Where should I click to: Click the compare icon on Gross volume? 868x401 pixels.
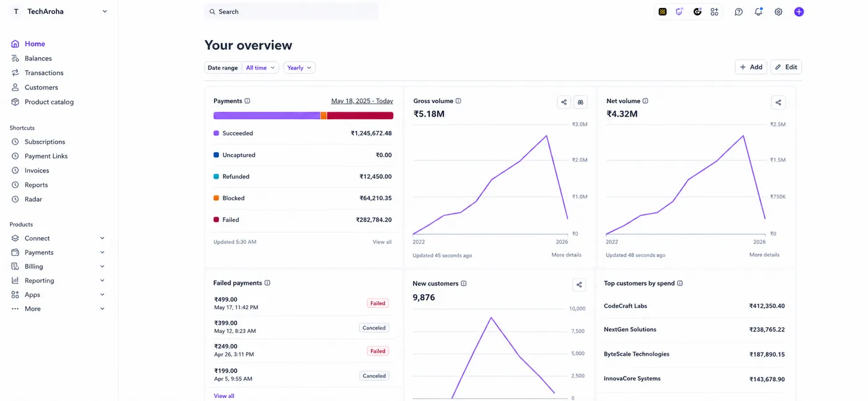tap(580, 102)
